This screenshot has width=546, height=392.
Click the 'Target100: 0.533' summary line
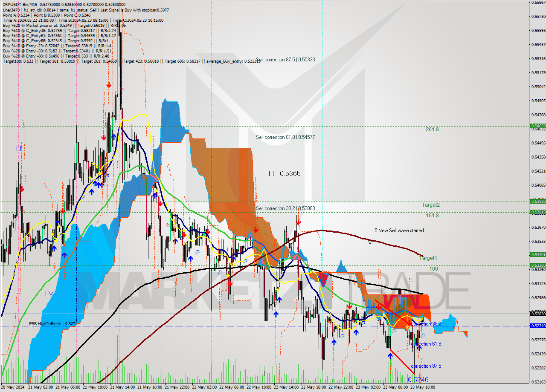(x=131, y=61)
